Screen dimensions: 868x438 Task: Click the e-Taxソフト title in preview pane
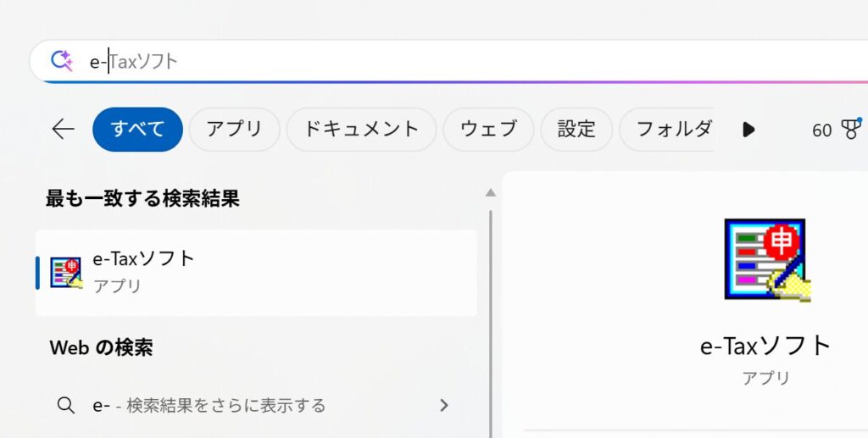click(x=765, y=346)
